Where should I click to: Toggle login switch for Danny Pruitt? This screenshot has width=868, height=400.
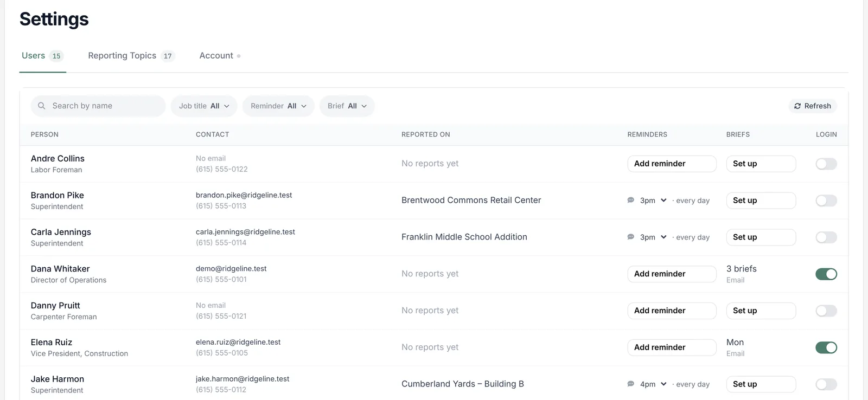coord(826,311)
